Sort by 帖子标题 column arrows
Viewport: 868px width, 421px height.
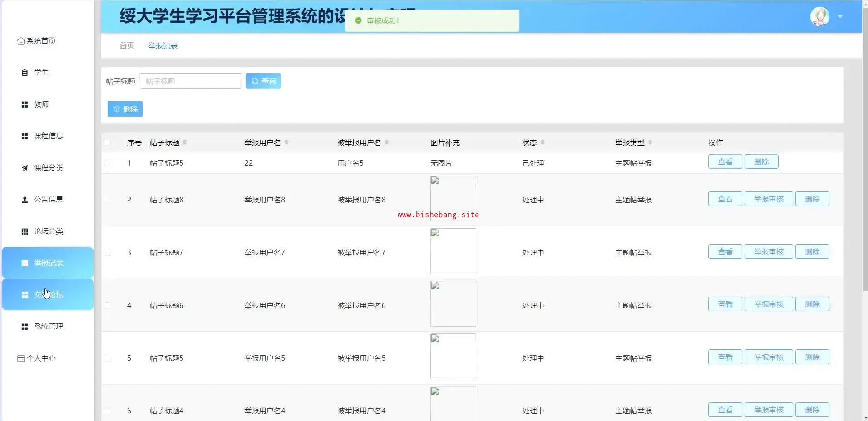185,142
